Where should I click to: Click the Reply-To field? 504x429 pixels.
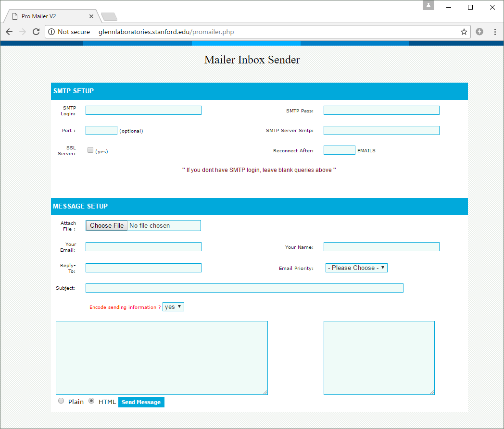coord(143,268)
